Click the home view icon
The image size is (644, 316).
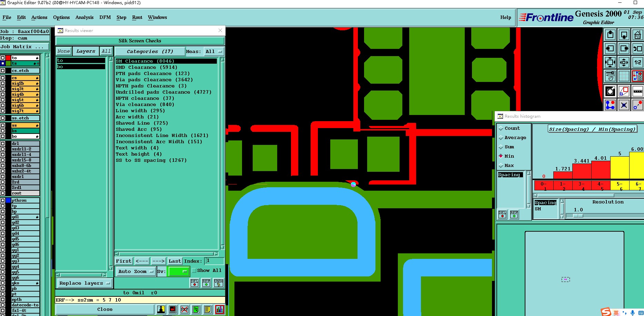coord(637,35)
